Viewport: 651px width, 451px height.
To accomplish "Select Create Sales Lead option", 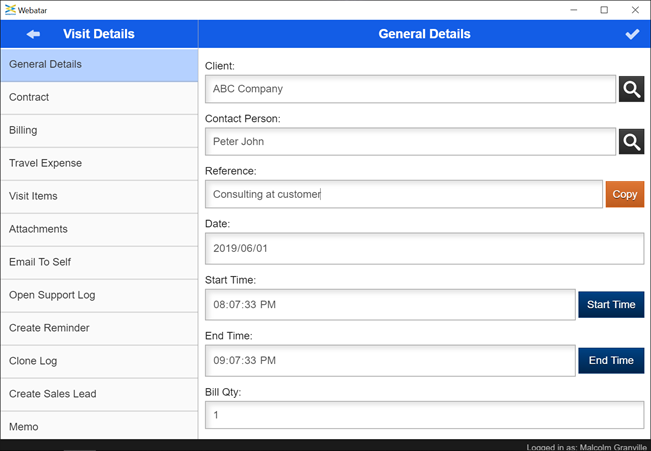I will (99, 394).
